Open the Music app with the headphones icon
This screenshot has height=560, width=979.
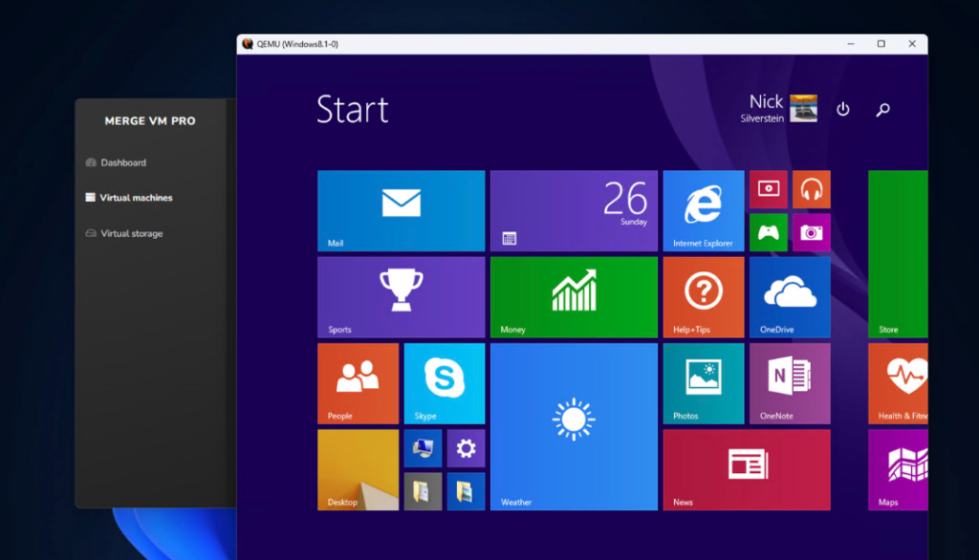[x=811, y=188]
